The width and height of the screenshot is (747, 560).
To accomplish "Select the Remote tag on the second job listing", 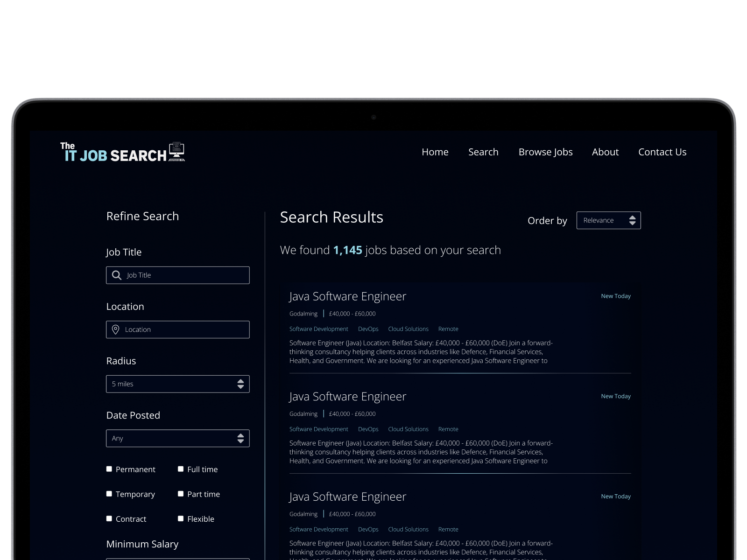I will click(x=448, y=429).
